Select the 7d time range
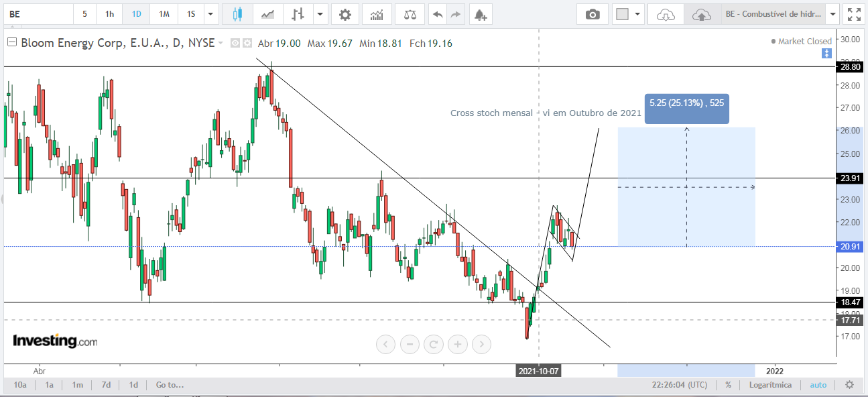868x397 pixels. [106, 385]
